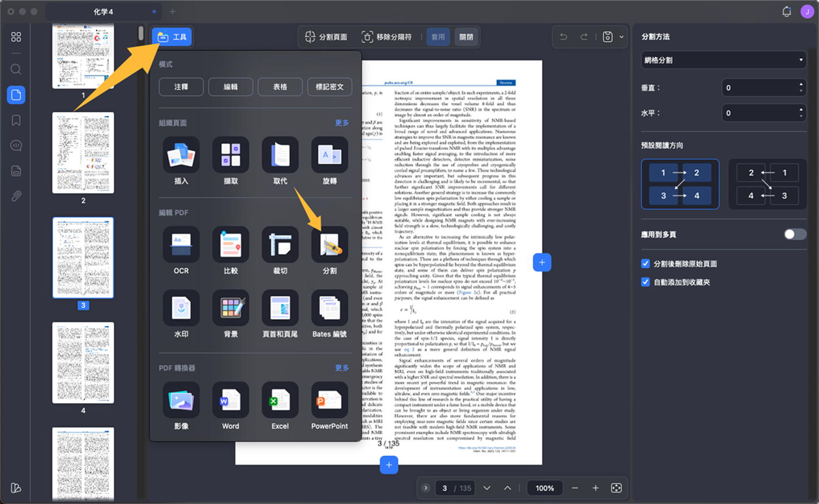819x504 pixels.
Task: Open bookmarks panel in left sidebar
Action: point(16,120)
